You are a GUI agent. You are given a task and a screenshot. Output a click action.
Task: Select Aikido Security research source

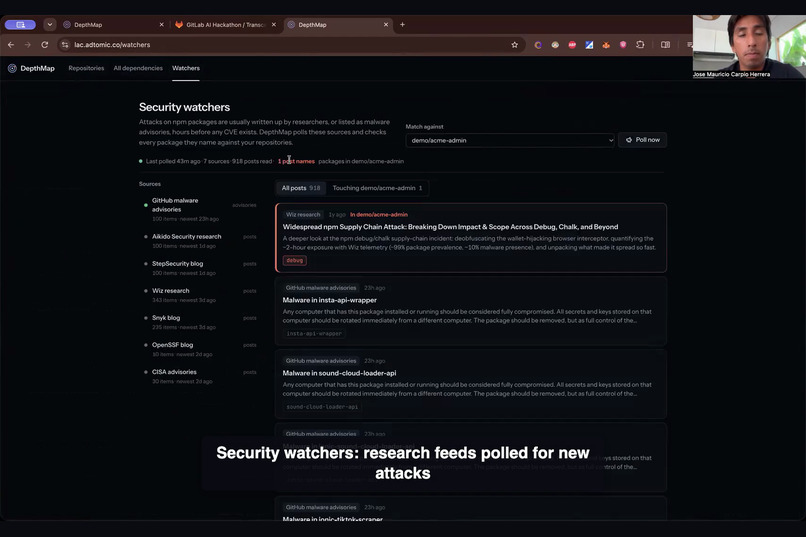[x=198, y=241]
